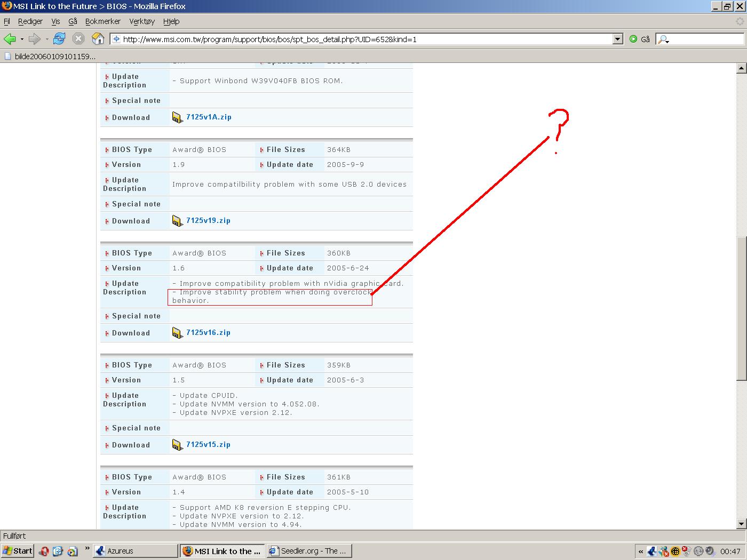
Task: Click the Fullført status bar text
Action: (14, 536)
